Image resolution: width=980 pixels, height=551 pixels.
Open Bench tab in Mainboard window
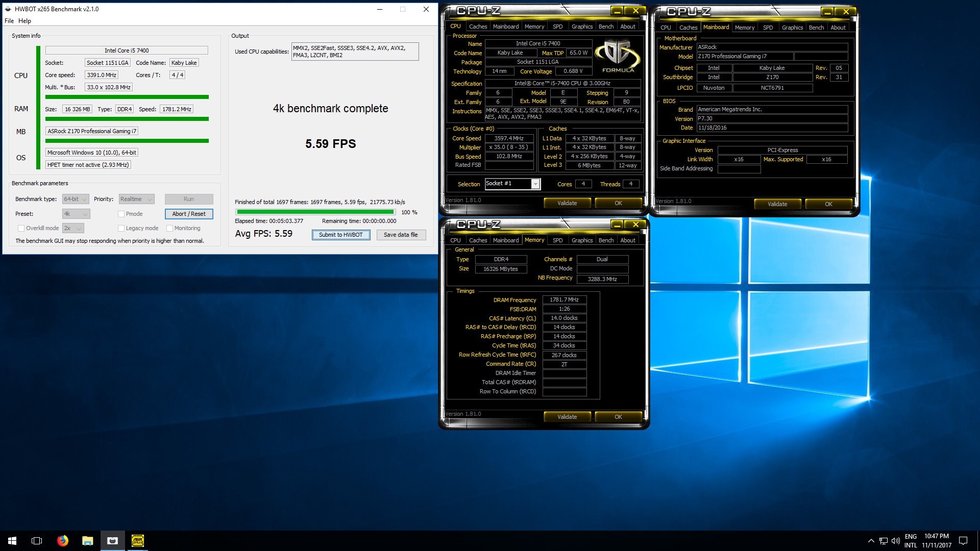pos(816,28)
